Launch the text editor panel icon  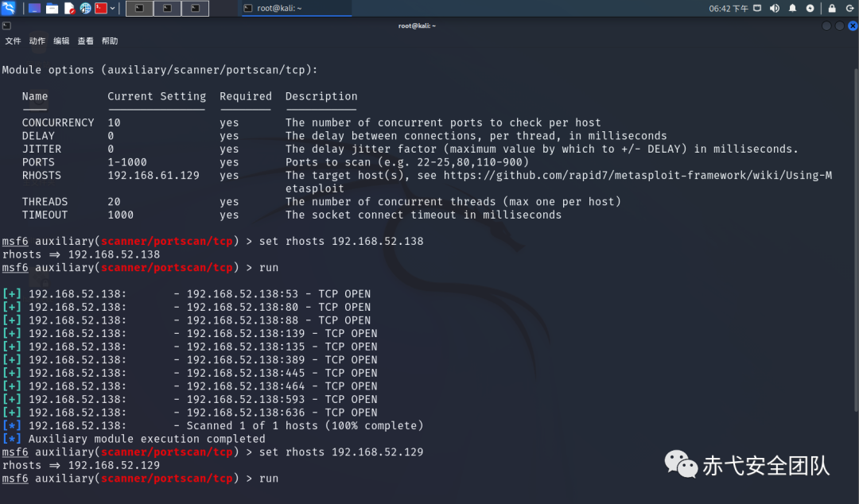tap(69, 8)
